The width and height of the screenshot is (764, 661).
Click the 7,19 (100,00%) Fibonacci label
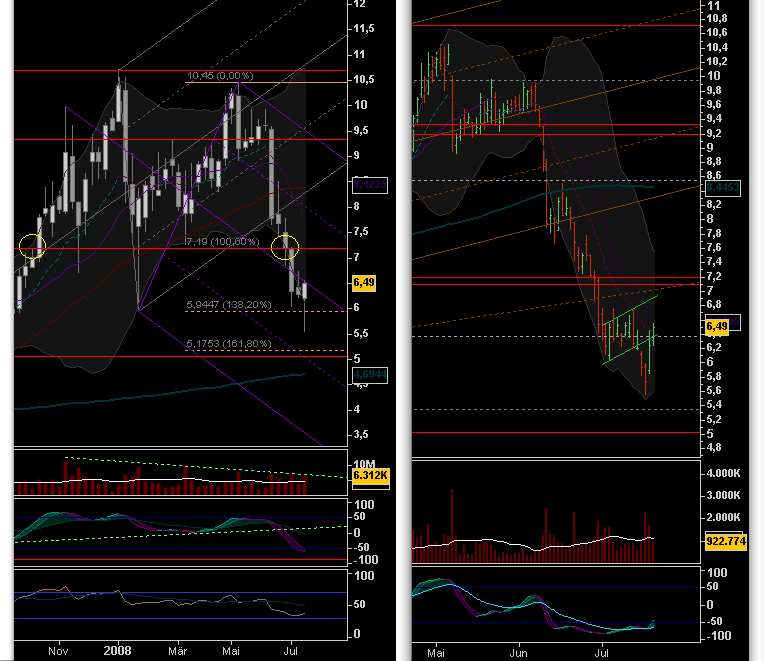click(222, 242)
